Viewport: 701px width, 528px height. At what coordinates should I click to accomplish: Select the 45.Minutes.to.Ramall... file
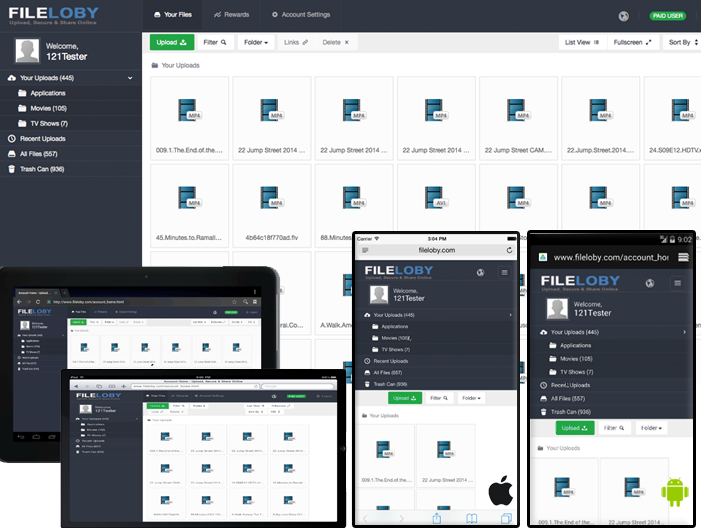tap(189, 206)
